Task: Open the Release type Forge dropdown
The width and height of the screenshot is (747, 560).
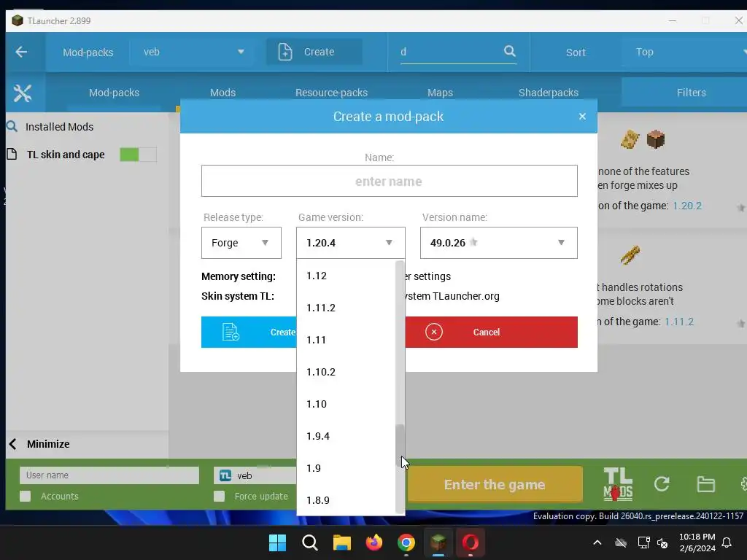Action: click(x=241, y=243)
